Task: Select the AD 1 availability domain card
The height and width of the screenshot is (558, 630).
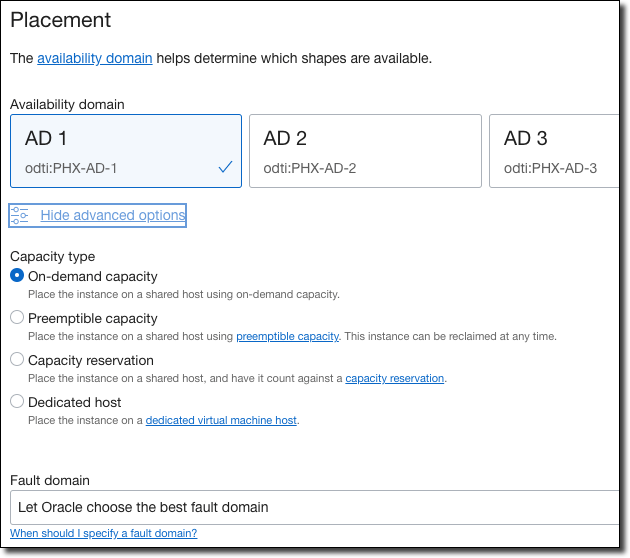Action: pyautogui.click(x=126, y=151)
